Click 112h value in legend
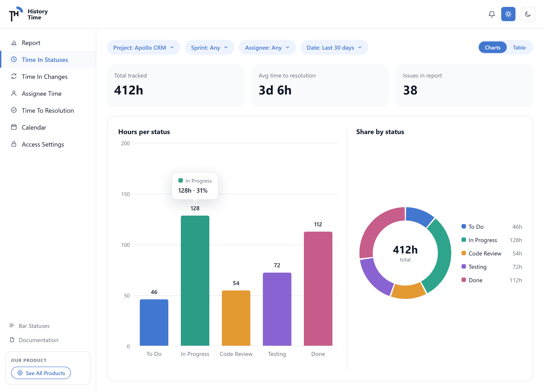This screenshot has height=392, width=544. 516,280
